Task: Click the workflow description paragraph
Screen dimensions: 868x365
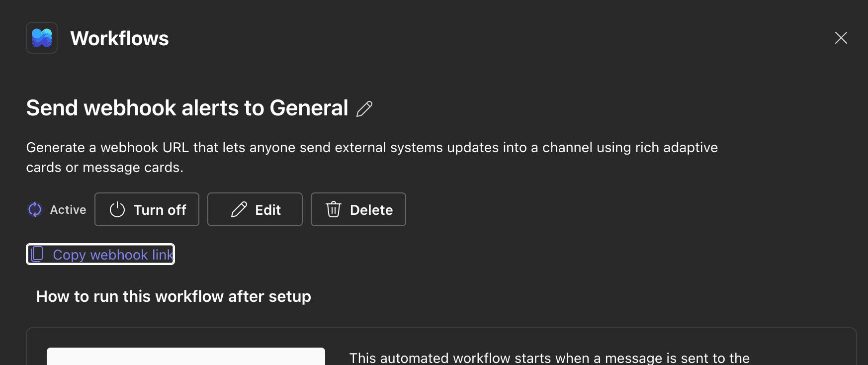Action: tap(371, 157)
